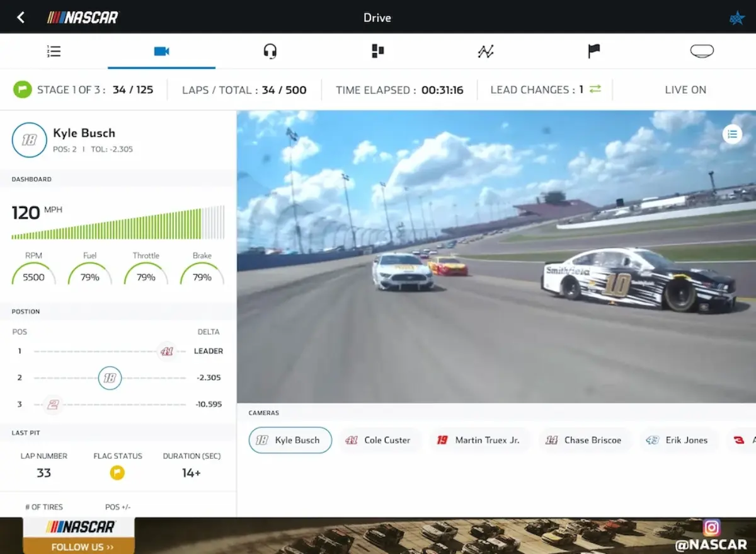Open the leaderboard list view
756x554 pixels.
pos(54,52)
